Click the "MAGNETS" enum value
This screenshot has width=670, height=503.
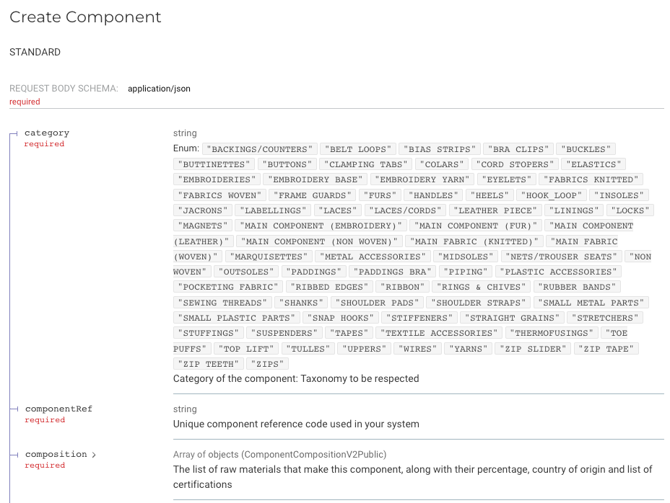(x=202, y=226)
